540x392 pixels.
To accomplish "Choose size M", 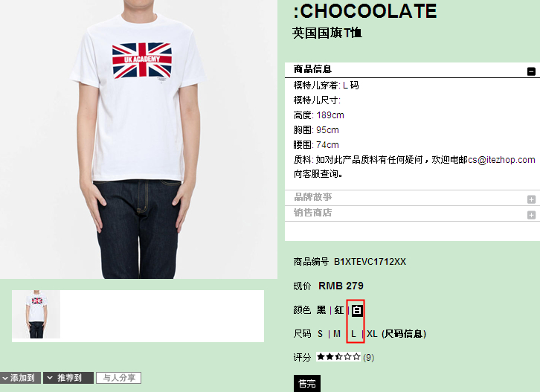I will pos(337,334).
